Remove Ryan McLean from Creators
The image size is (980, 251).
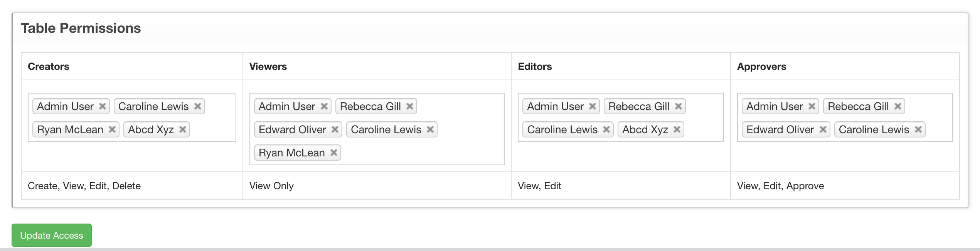coord(112,129)
